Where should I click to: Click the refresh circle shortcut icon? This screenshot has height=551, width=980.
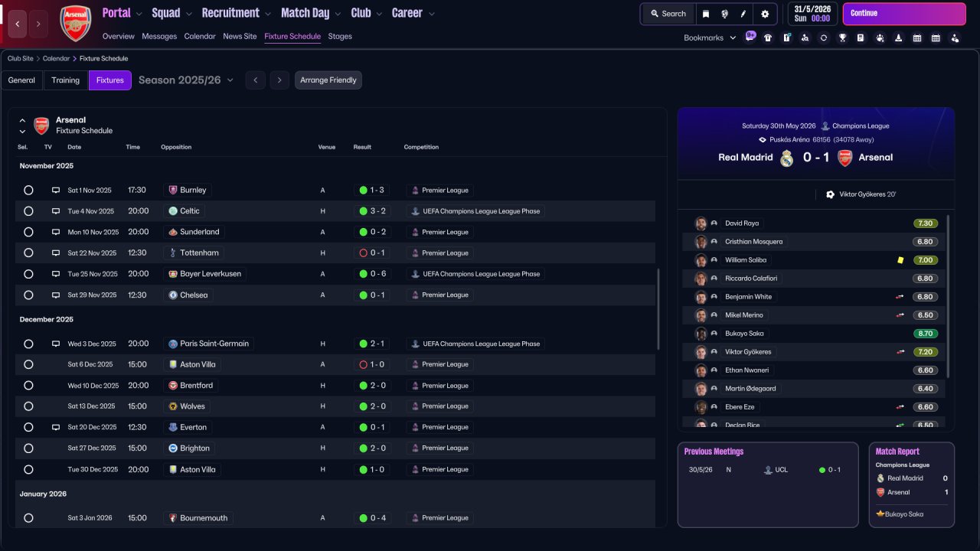(x=824, y=37)
